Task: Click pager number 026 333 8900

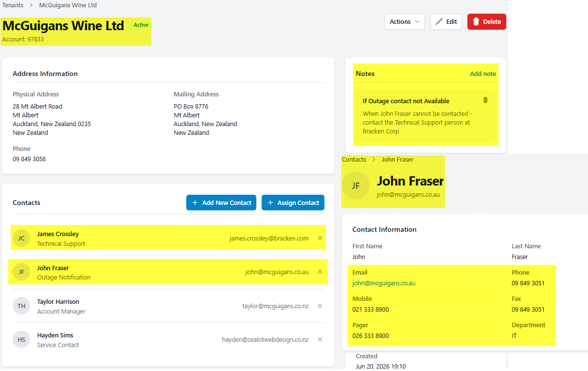Action: click(x=371, y=335)
